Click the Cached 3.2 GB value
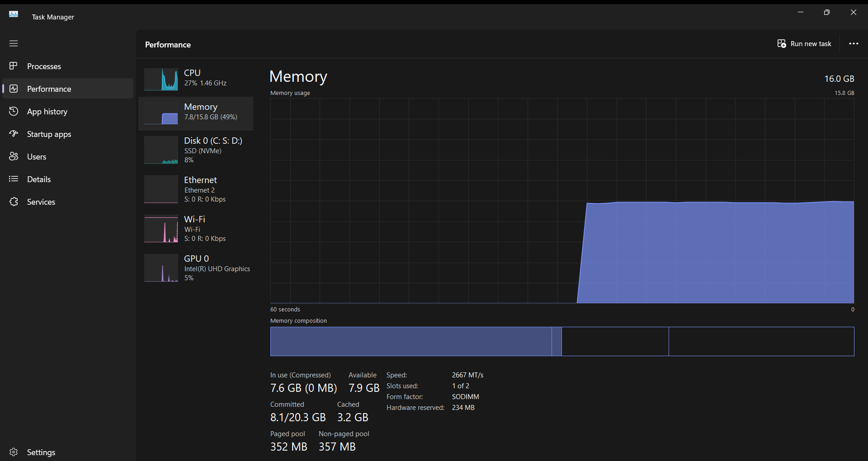 pos(353,418)
